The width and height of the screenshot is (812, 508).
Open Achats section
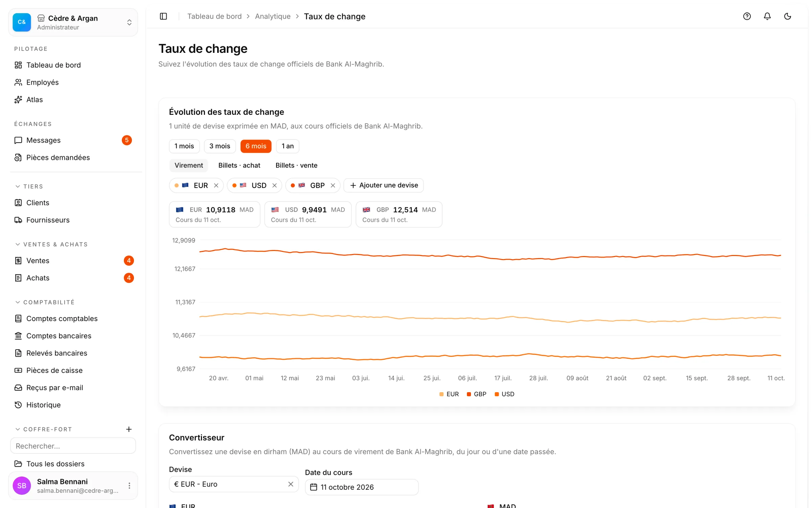pyautogui.click(x=73, y=278)
